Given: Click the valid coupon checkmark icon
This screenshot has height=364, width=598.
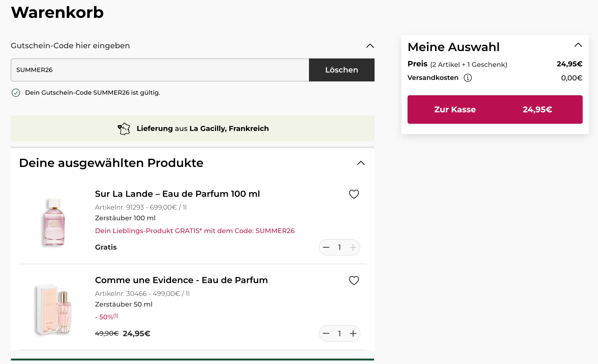Looking at the screenshot, I should pyautogui.click(x=16, y=93).
